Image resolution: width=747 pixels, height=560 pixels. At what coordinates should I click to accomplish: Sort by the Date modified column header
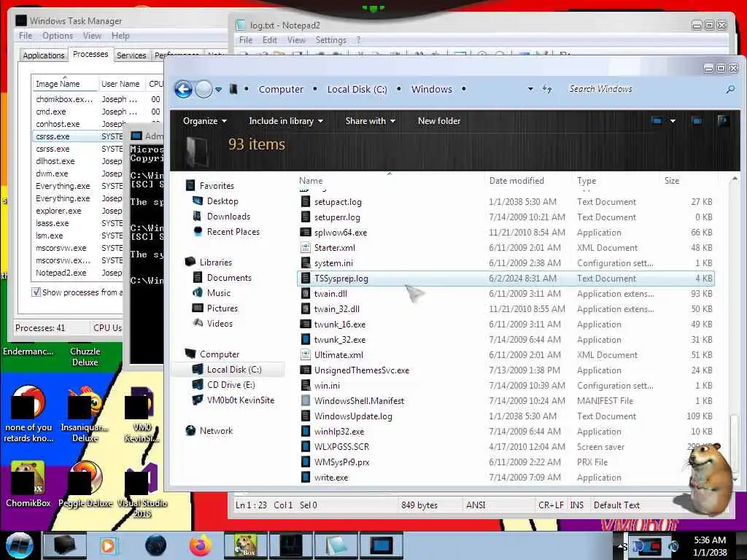[x=516, y=181]
